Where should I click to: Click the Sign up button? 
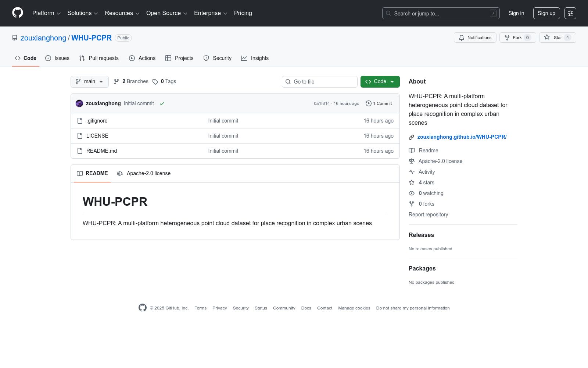pos(546,13)
